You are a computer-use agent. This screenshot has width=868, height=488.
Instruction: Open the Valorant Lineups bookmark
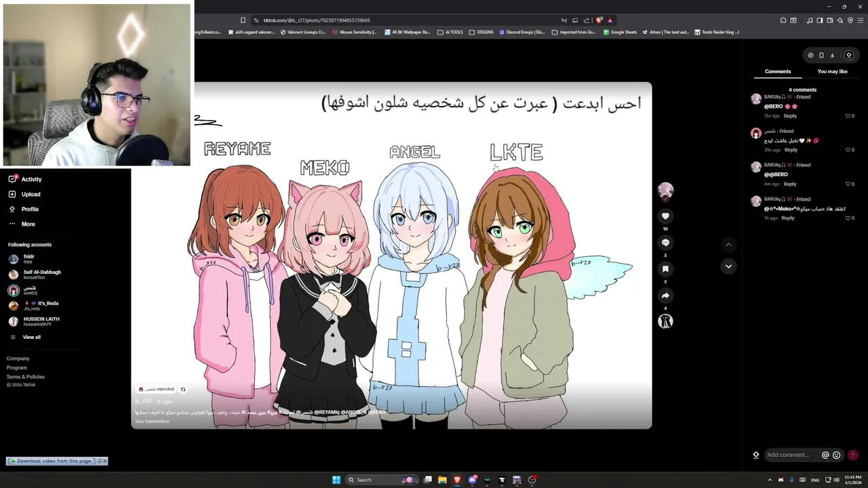[303, 32]
